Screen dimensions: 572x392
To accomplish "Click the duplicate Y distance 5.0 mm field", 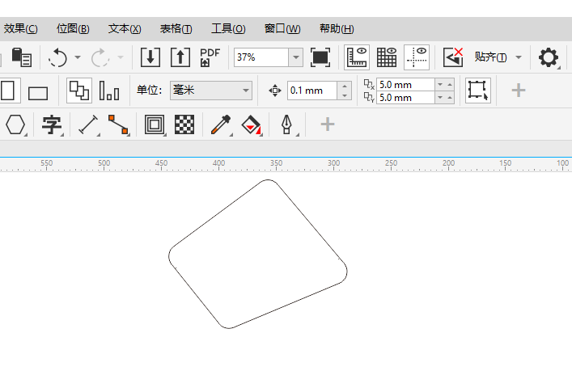I will click(405, 98).
